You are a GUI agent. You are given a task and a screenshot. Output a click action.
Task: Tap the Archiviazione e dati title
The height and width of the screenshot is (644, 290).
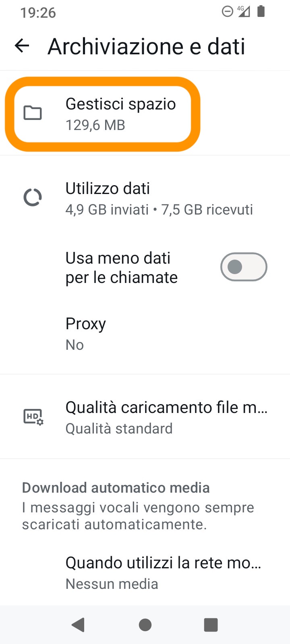click(146, 46)
